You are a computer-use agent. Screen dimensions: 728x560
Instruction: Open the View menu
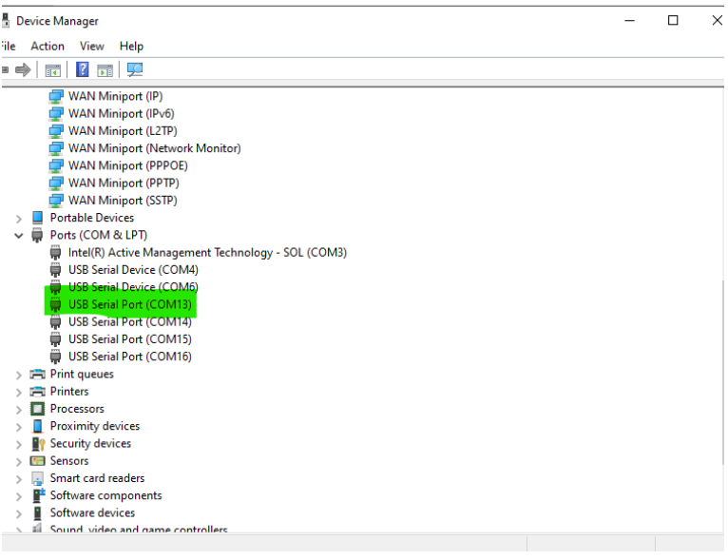pyautogui.click(x=91, y=46)
